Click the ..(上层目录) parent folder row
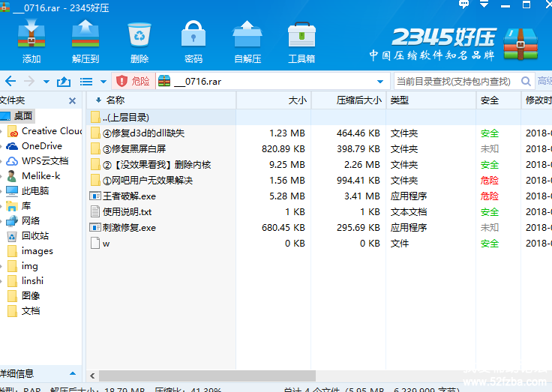 tap(319, 118)
